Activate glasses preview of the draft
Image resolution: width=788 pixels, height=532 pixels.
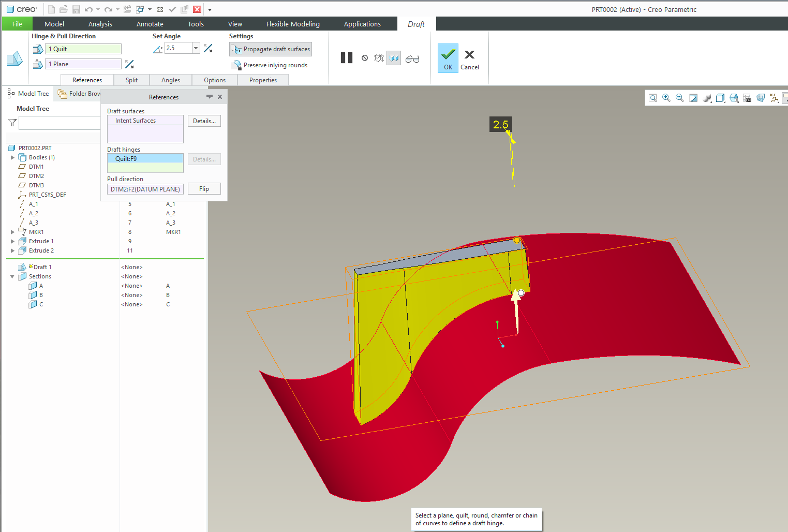click(412, 58)
